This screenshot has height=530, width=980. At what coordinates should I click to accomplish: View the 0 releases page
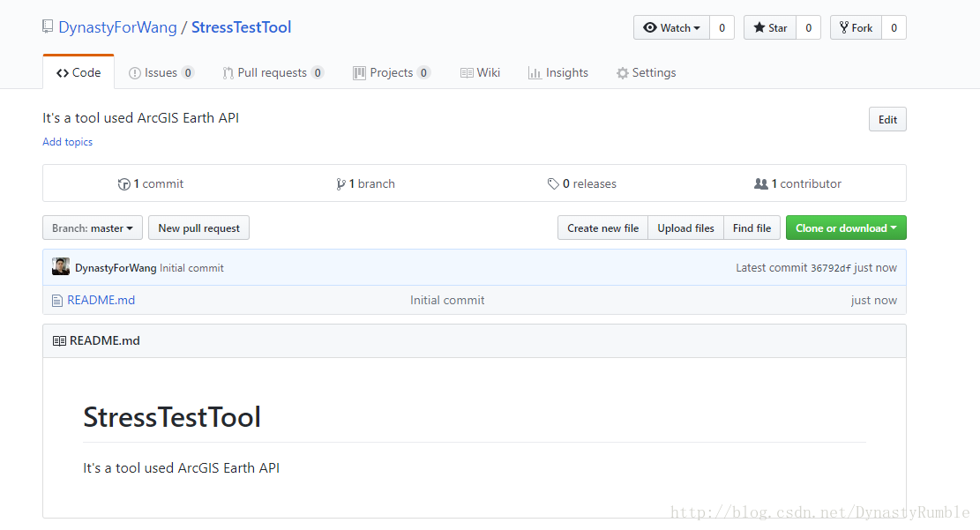pos(582,183)
